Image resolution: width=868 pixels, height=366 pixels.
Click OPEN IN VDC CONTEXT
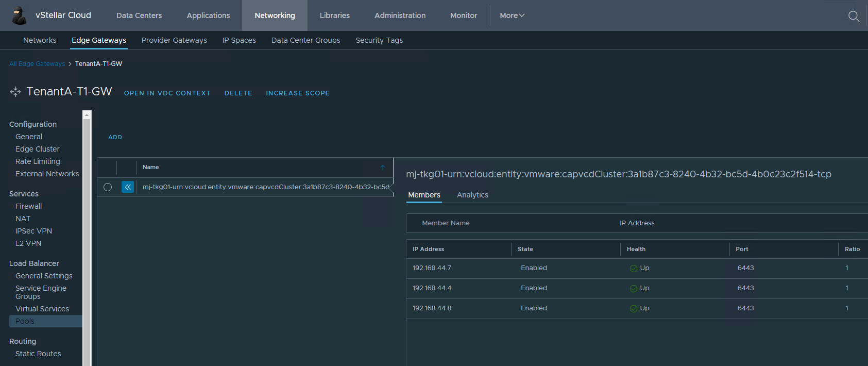[167, 93]
